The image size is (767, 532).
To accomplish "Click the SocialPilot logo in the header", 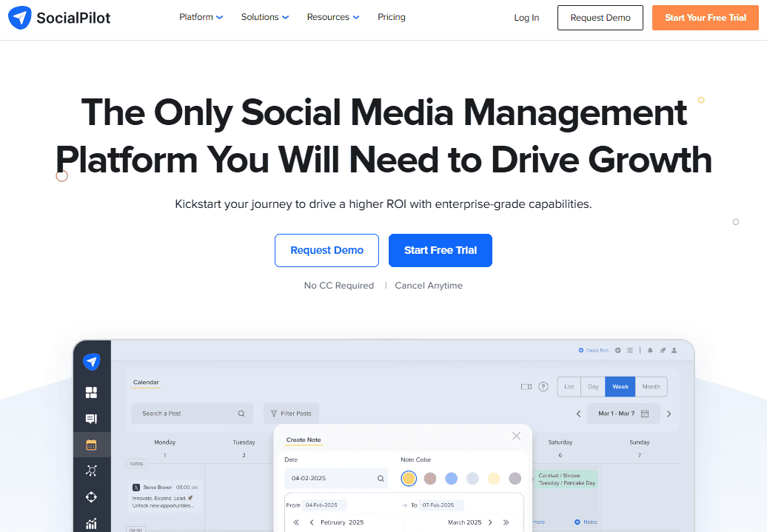I will (x=59, y=18).
